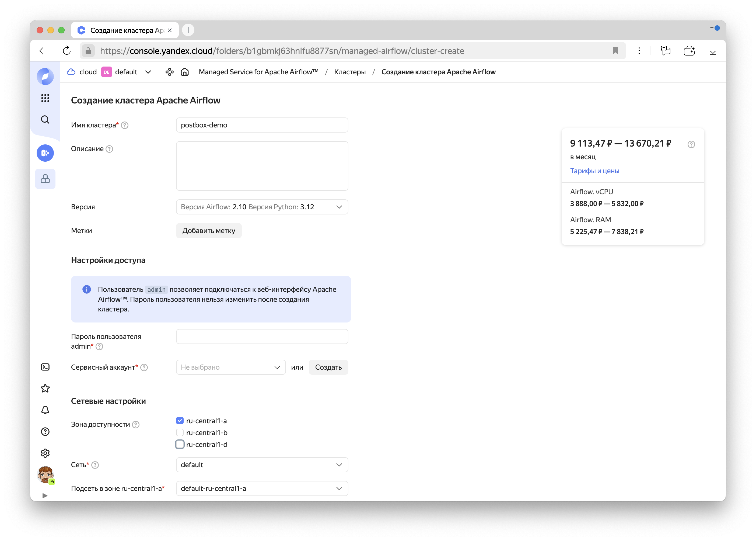Click the cloud breadcrumb label
This screenshot has height=541, width=756.
88,72
